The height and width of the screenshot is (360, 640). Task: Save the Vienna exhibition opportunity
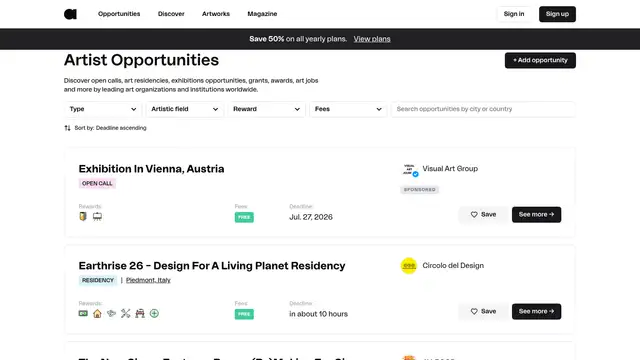[x=483, y=215]
